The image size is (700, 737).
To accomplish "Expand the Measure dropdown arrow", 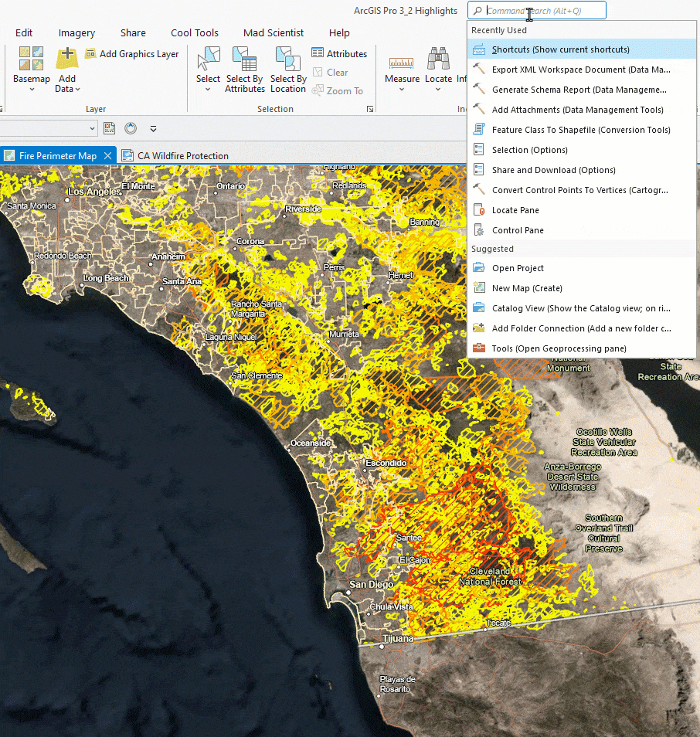I will click(x=402, y=90).
